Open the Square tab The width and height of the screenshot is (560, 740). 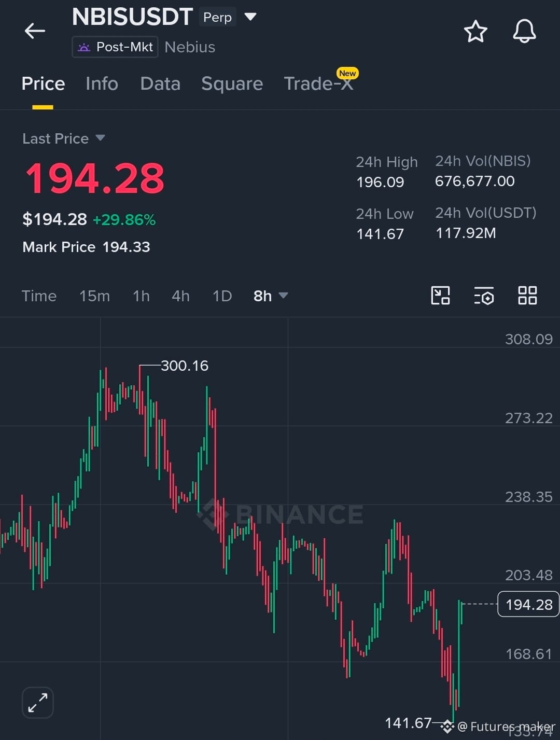[x=232, y=83]
